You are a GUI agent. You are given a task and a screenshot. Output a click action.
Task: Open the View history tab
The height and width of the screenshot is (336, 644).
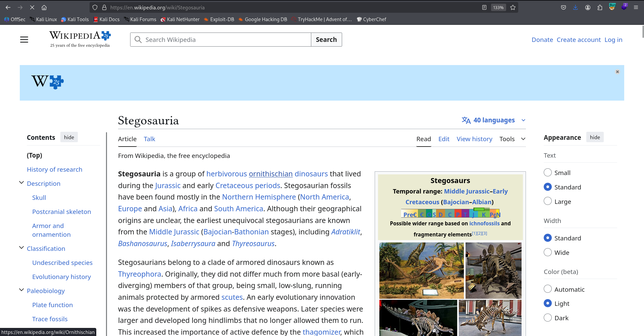[474, 139]
